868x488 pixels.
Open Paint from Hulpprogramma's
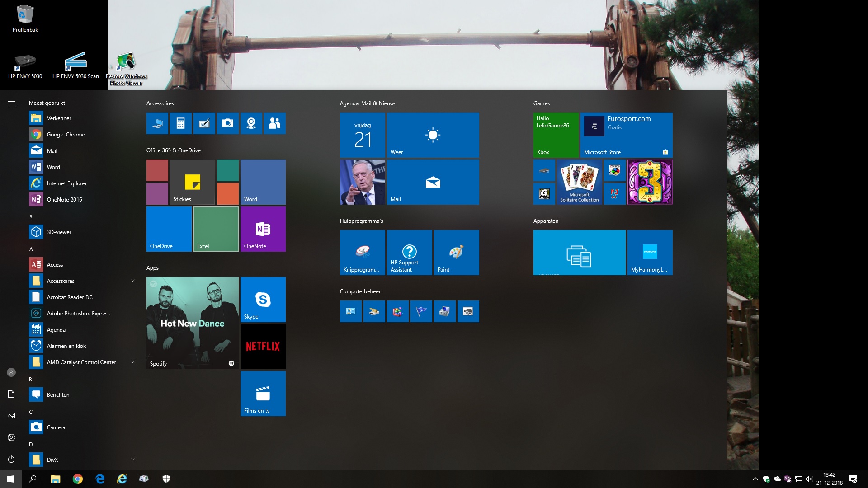click(456, 252)
